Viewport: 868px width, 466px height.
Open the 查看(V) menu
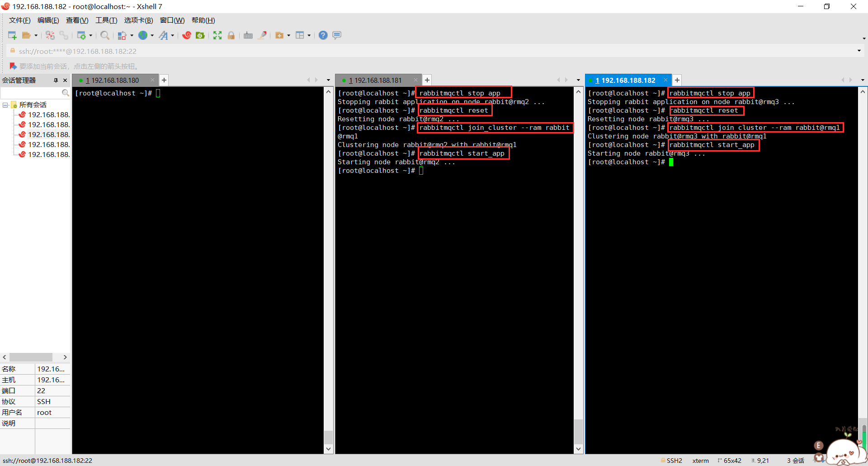point(77,20)
